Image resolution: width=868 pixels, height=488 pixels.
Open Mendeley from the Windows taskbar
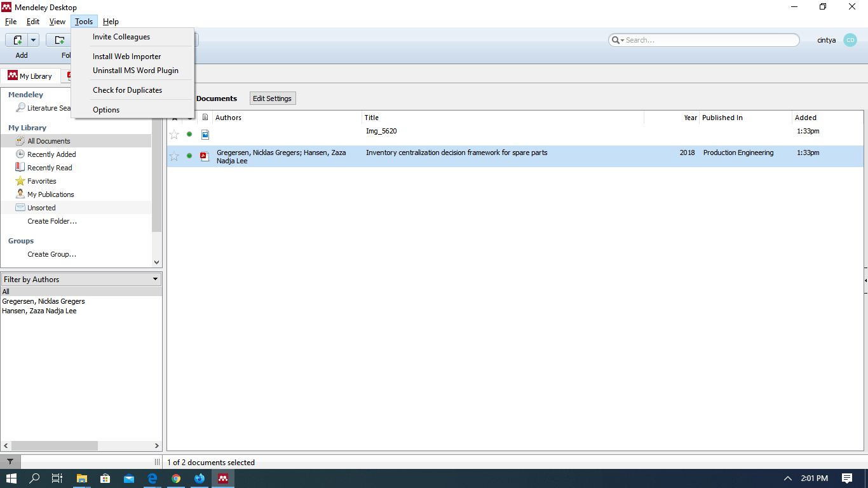pyautogui.click(x=223, y=478)
